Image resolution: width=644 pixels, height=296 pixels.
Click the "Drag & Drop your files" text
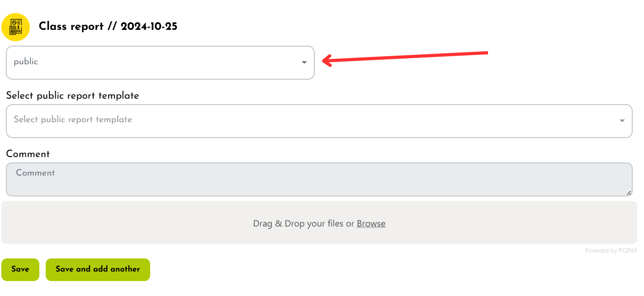coord(303,224)
